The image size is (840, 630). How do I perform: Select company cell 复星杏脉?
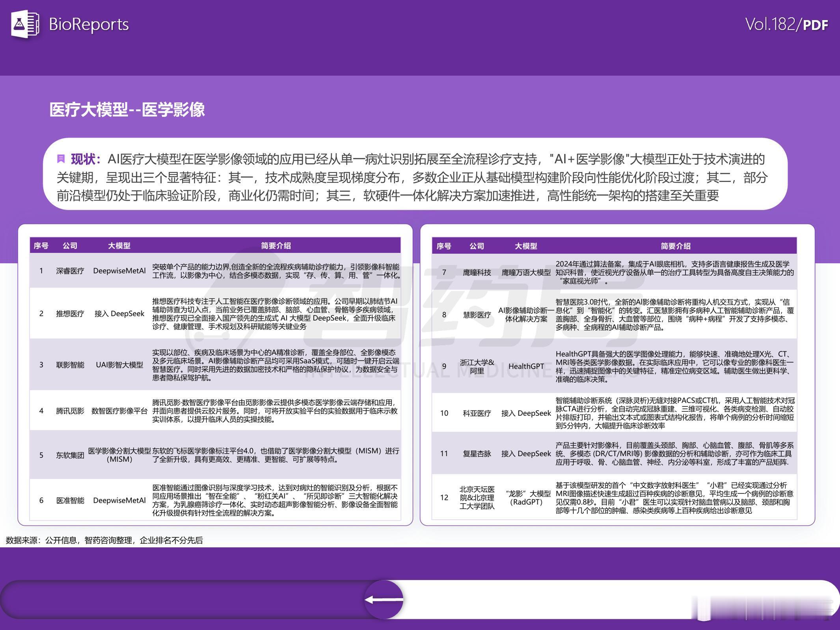(x=477, y=454)
